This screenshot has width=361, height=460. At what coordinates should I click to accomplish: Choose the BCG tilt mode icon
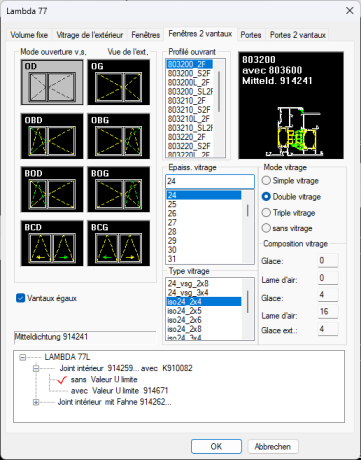point(119,243)
